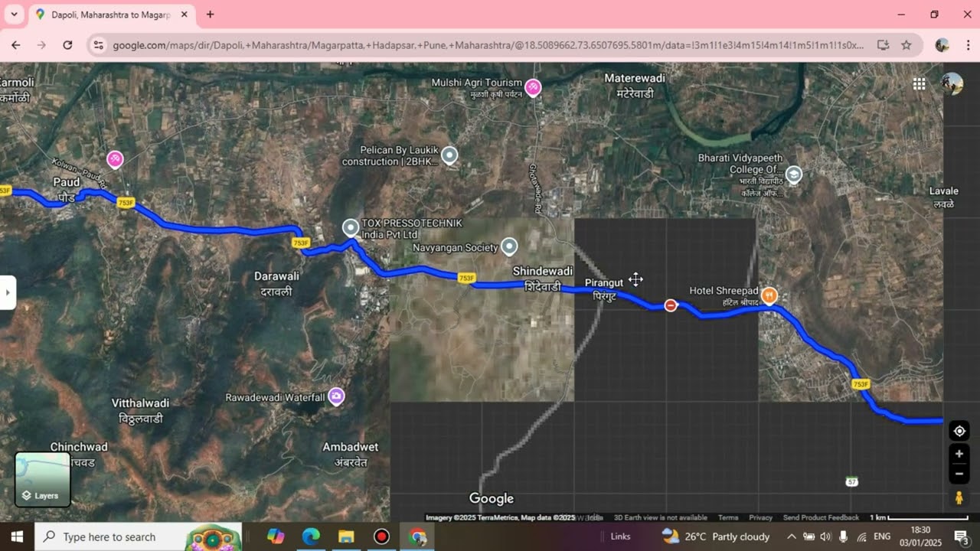This screenshot has height=551, width=980.
Task: Click the Ambadwet place label
Action: (350, 455)
